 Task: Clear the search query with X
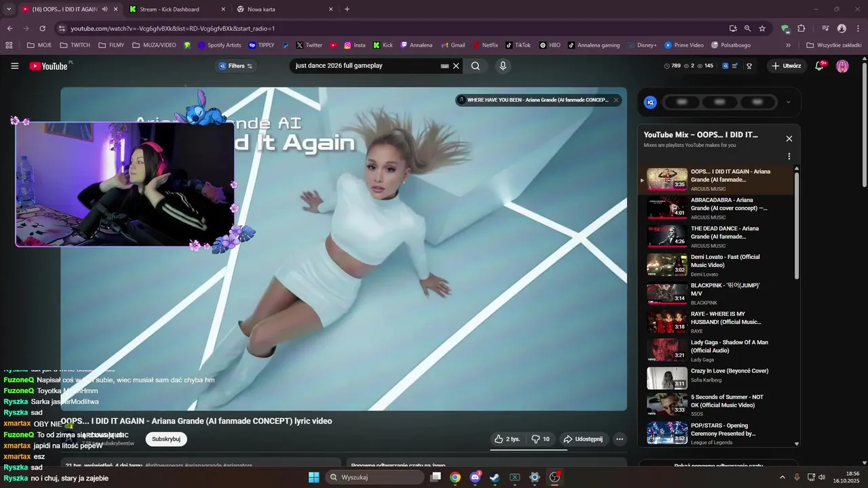point(456,66)
